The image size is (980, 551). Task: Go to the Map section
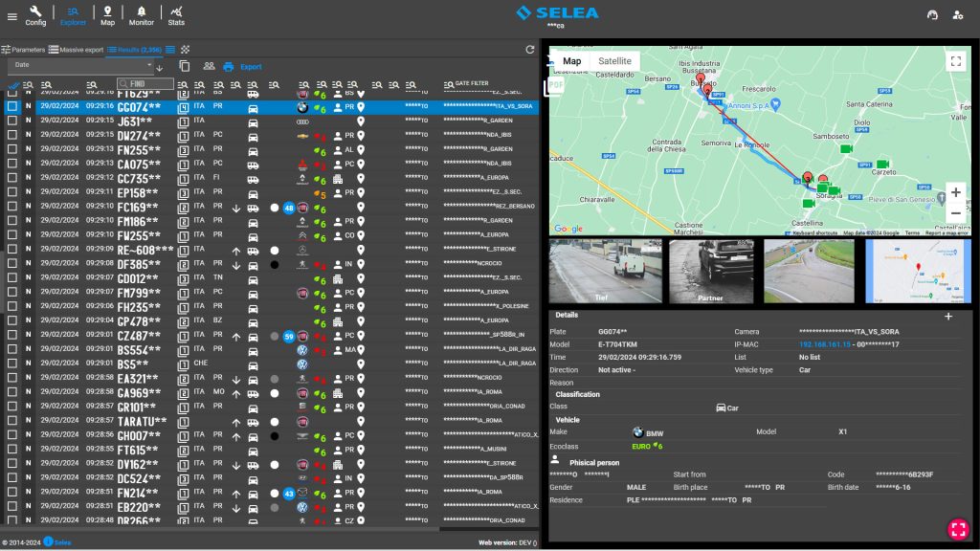point(107,15)
